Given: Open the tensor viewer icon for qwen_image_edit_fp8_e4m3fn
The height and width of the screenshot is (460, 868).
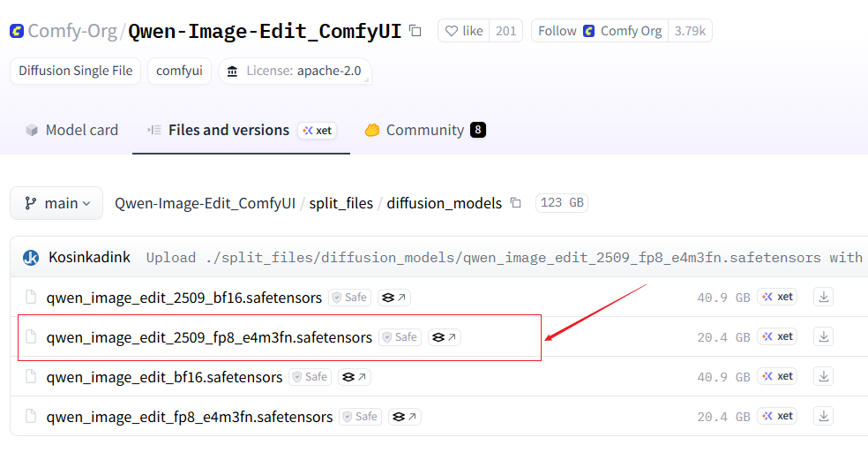Looking at the screenshot, I should (405, 416).
